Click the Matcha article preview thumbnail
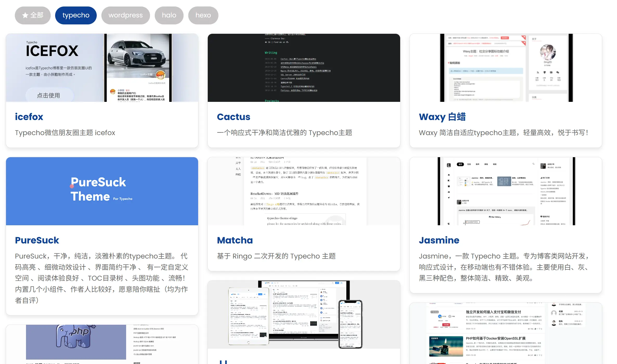This screenshot has height=364, width=617. pos(304,191)
